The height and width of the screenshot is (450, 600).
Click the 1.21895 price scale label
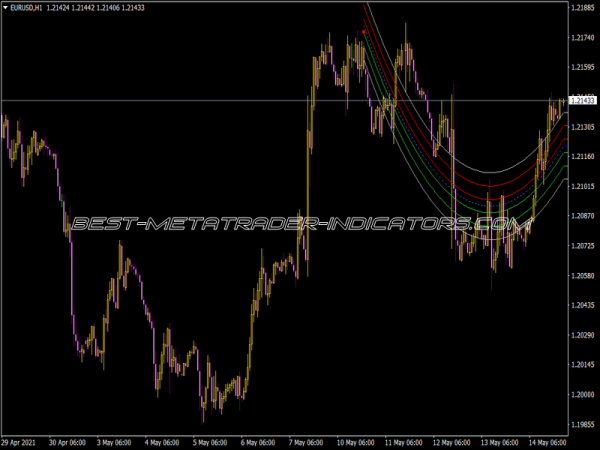coord(582,8)
